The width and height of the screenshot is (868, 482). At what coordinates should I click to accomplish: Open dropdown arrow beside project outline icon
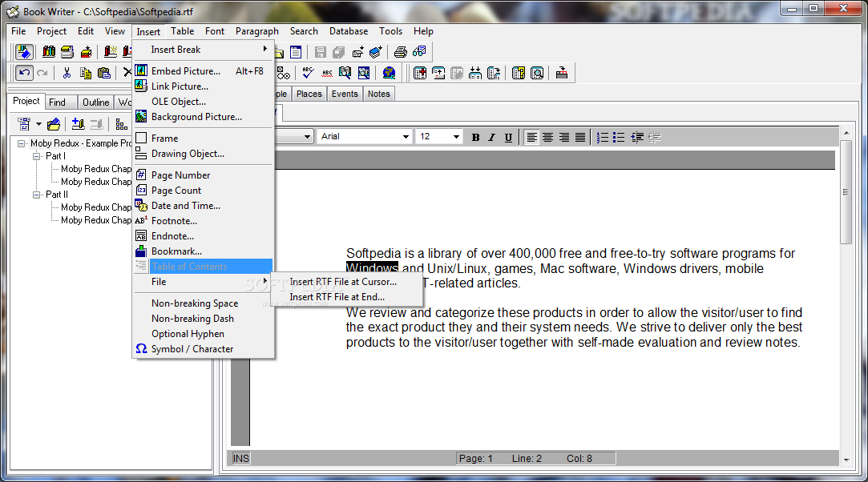coord(38,124)
